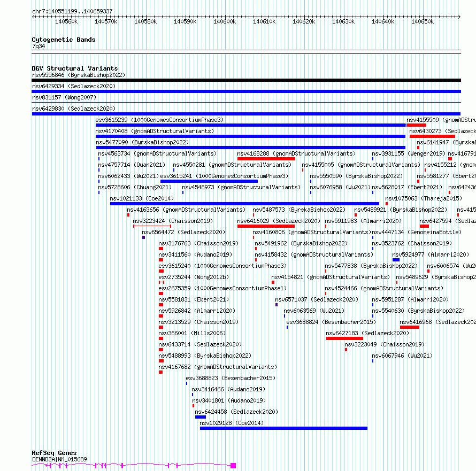Image resolution: width=476 pixels, height=471 pixels.
Task: Select nsv5728606 (Chuang2021) label
Action: tap(135, 187)
